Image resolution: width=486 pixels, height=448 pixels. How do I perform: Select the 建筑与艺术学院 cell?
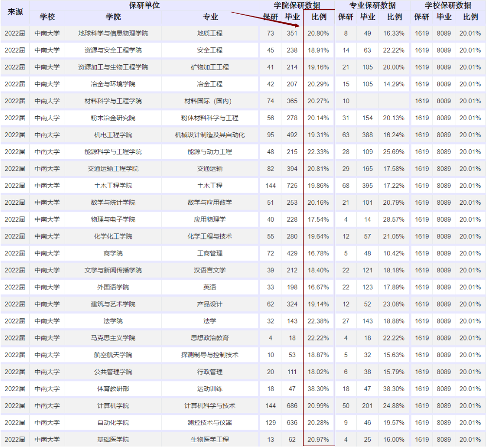(113, 304)
